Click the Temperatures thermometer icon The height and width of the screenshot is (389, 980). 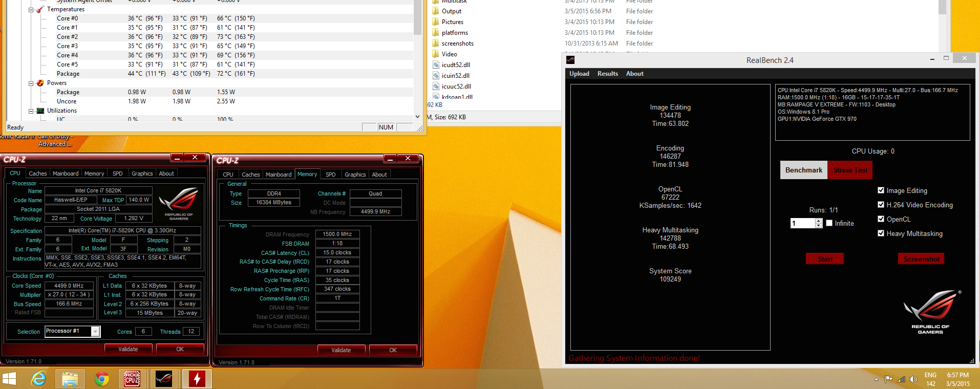coord(40,9)
